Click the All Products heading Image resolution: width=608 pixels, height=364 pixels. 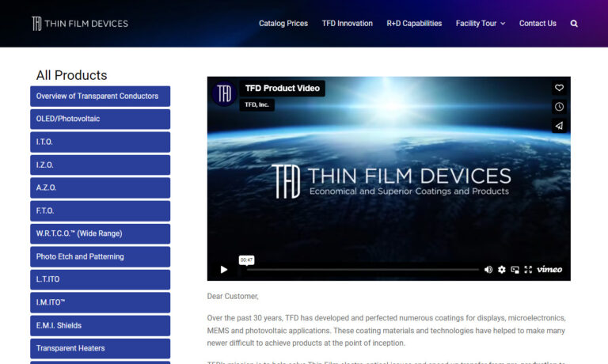72,75
